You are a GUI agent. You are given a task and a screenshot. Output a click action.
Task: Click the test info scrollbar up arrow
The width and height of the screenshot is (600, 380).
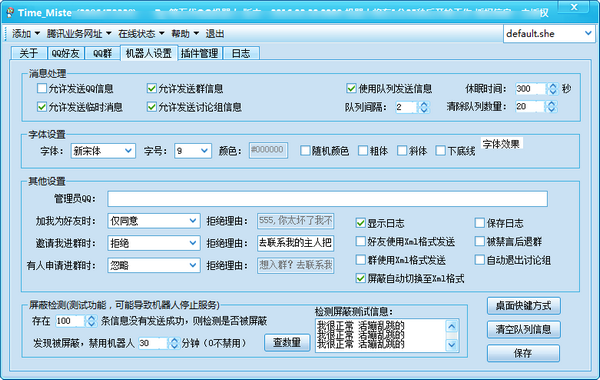point(452,326)
